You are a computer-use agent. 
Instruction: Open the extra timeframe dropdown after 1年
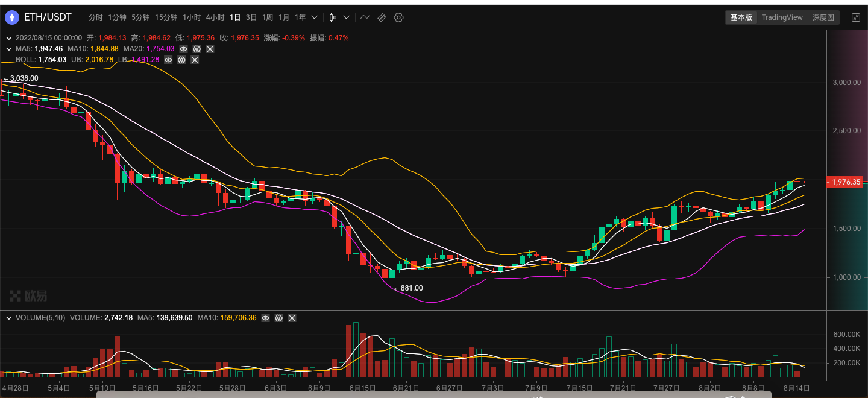313,17
